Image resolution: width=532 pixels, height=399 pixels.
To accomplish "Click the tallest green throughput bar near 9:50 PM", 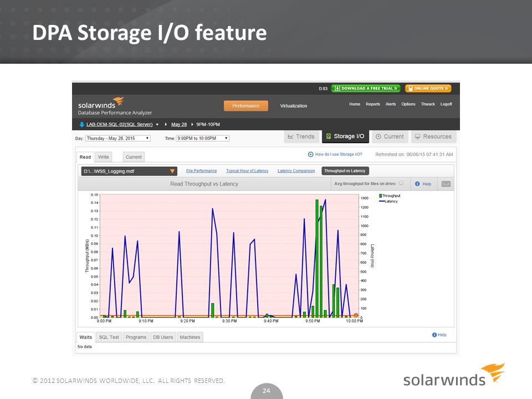I will click(x=317, y=259).
